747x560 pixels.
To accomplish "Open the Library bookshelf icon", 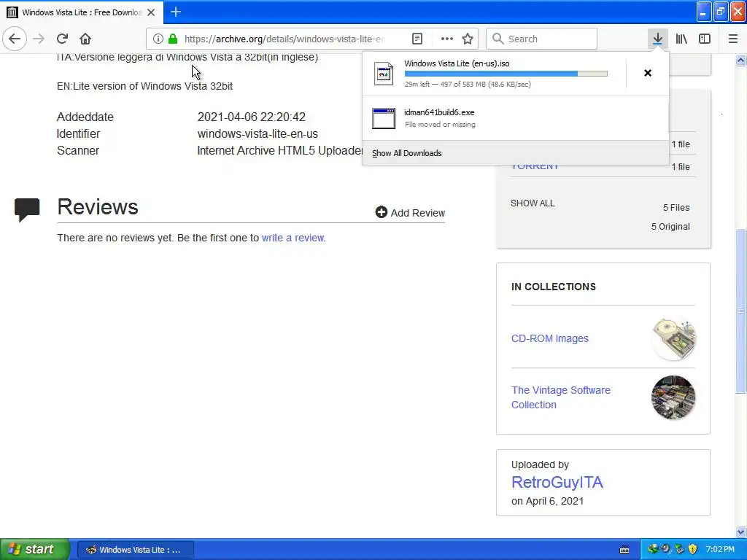I will pyautogui.click(x=681, y=39).
